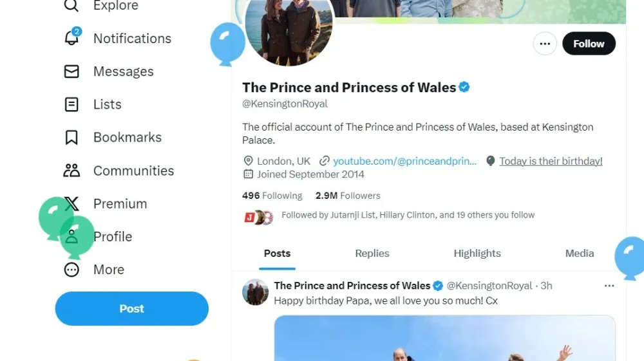View the 496 Following list

[x=272, y=196]
